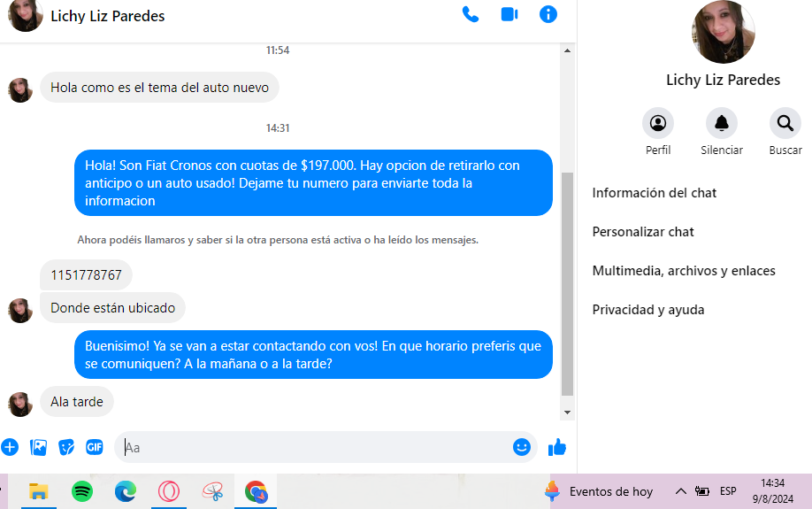The image size is (812, 509).
Task: Open Spotify from the taskbar
Action: [82, 491]
